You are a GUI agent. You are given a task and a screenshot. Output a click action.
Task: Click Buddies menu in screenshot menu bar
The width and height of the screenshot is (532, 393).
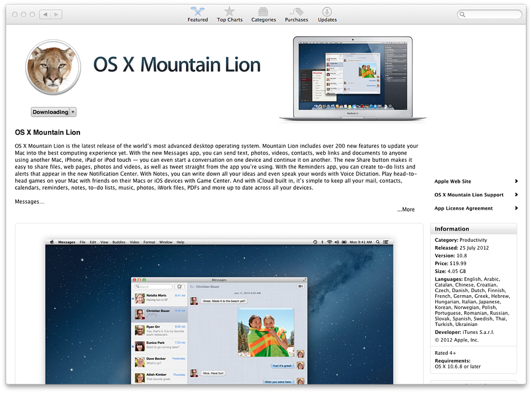119,242
